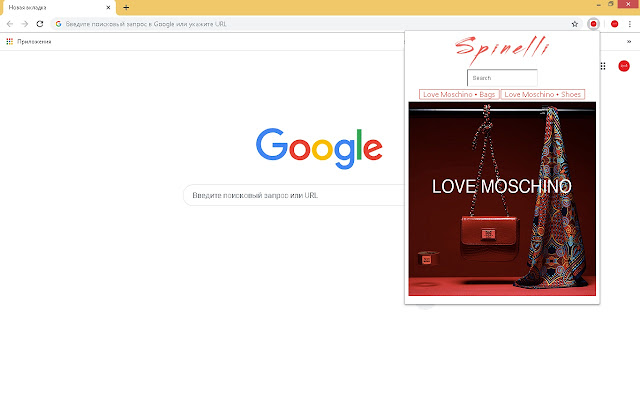Open Love Moschino • Shoes link
The width and height of the screenshot is (640, 400).
542,94
